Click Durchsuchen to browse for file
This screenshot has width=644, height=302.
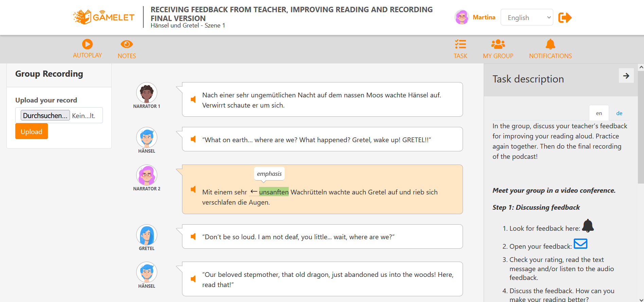pyautogui.click(x=45, y=115)
